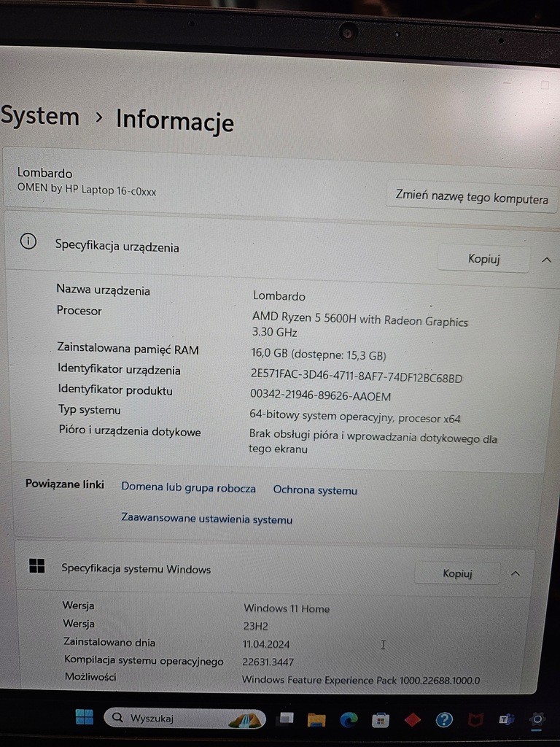Click Kompilacja systemu operacyjnego label
Image resolution: width=560 pixels, height=747 pixels.
pyautogui.click(x=144, y=660)
